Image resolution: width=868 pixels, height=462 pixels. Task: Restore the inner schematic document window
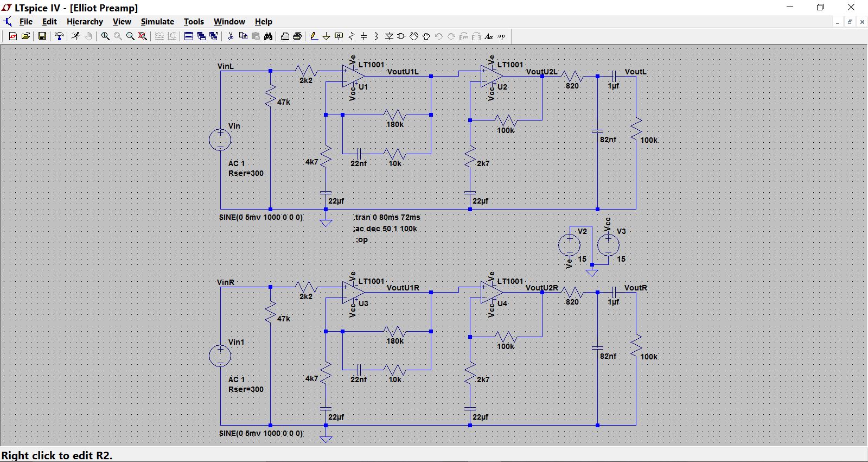tap(850, 22)
